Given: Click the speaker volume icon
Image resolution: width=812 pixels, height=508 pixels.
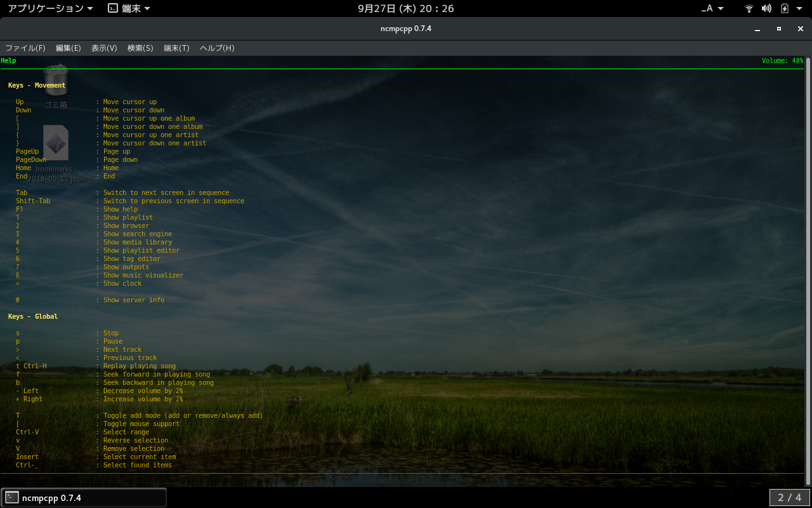Looking at the screenshot, I should click(766, 8).
